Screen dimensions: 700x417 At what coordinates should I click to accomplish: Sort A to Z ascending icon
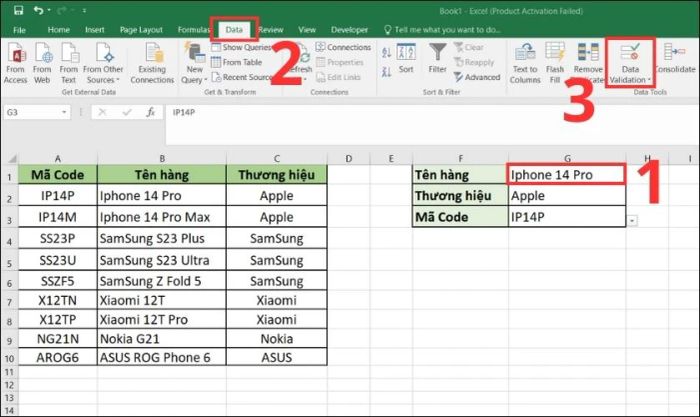point(387,53)
